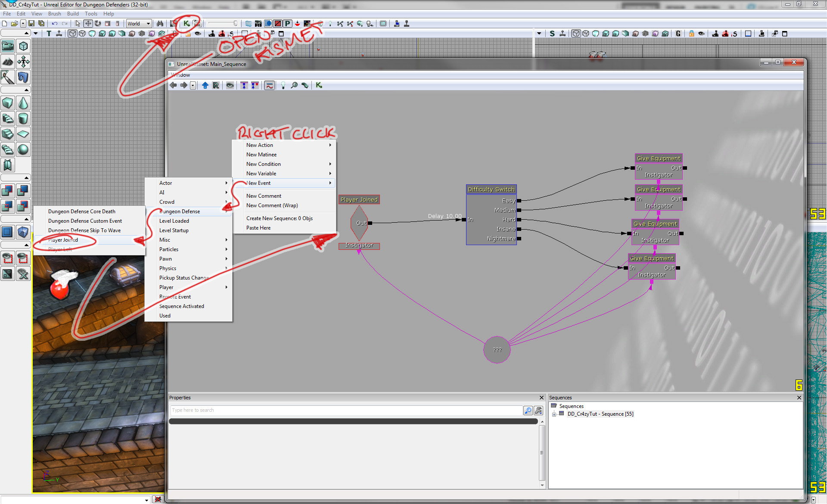Image resolution: width=827 pixels, height=504 pixels.
Task: Open the World coordinate system dropdown
Action: [139, 24]
